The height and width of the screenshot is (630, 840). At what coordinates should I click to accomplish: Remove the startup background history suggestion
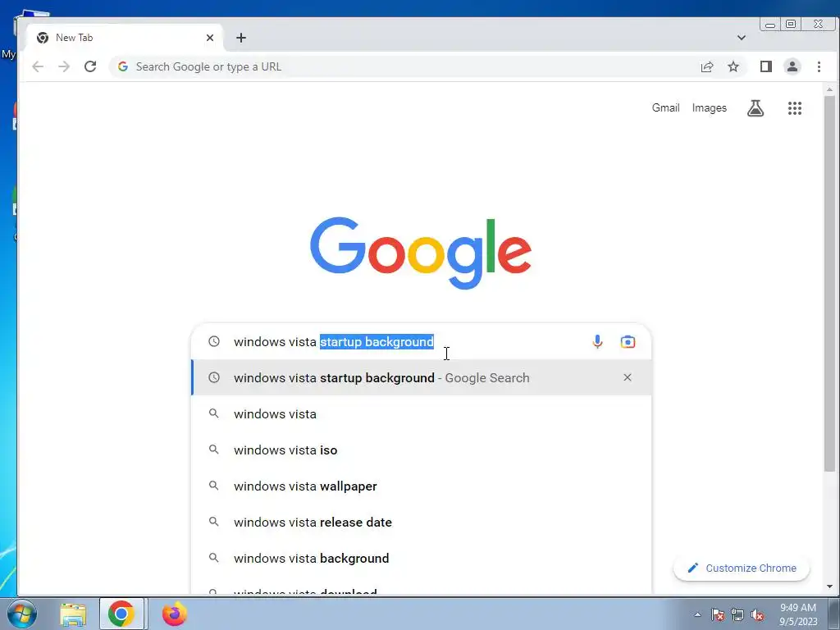click(628, 377)
